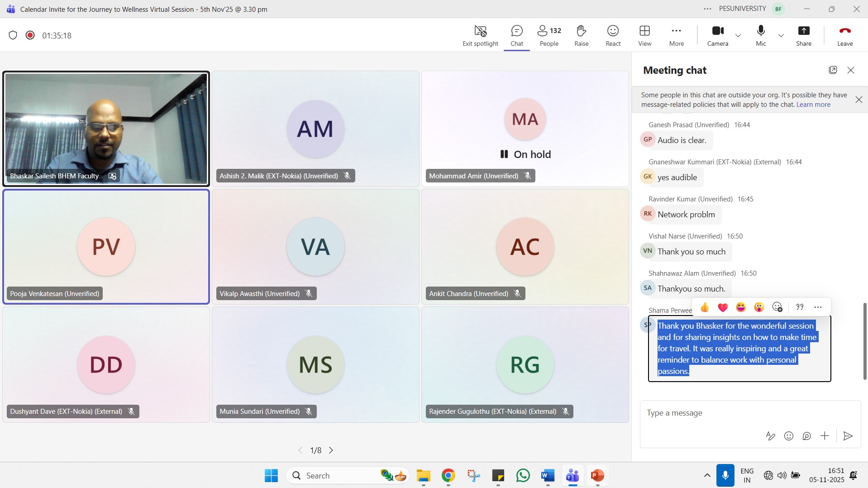Open the camera options chevron

click(x=738, y=35)
